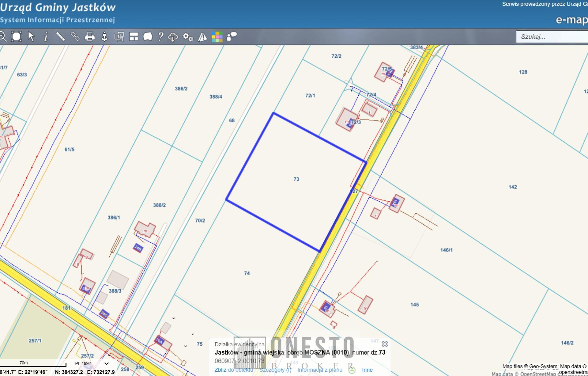Click the warning triangle report icon
This screenshot has width=588, height=376.
click(x=202, y=37)
